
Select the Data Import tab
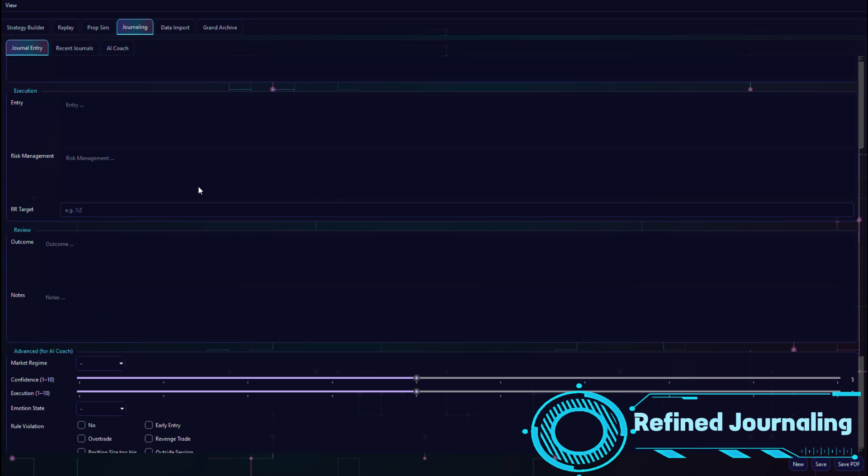pos(175,28)
